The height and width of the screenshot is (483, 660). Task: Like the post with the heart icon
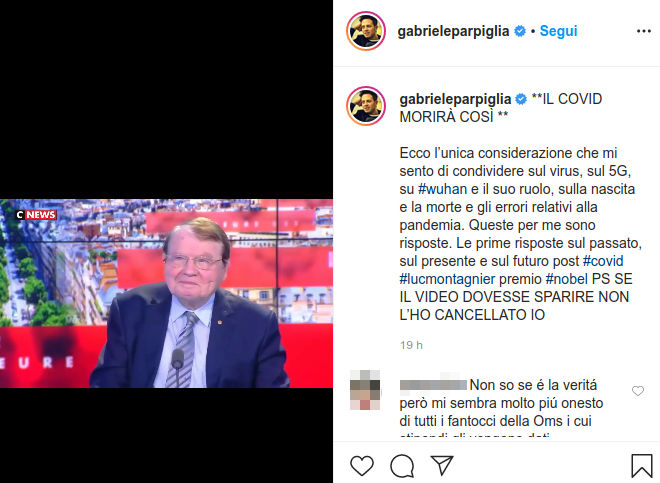click(362, 466)
